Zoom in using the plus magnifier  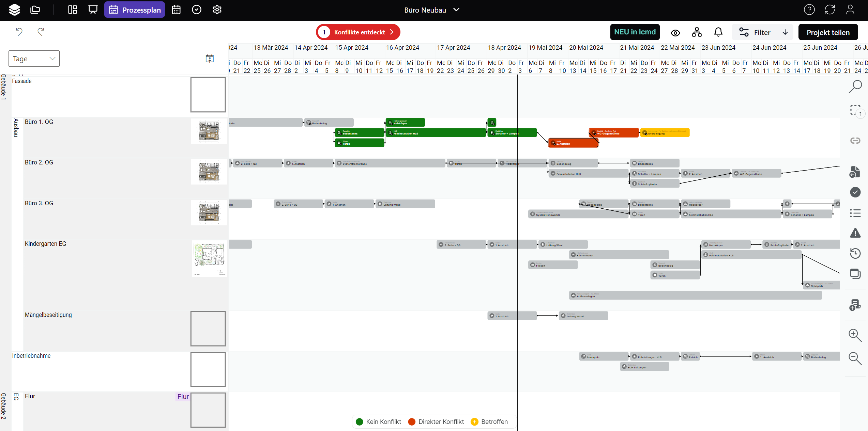click(x=855, y=335)
